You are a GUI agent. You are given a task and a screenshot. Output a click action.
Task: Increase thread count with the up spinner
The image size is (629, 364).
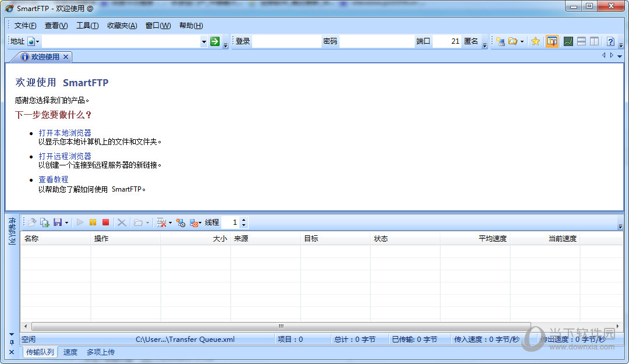243,220
